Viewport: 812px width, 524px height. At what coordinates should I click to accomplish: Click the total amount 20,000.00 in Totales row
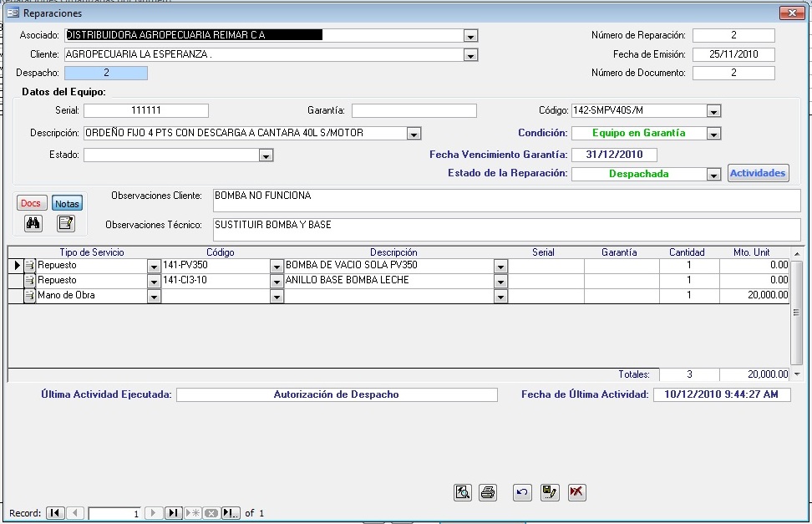point(754,374)
